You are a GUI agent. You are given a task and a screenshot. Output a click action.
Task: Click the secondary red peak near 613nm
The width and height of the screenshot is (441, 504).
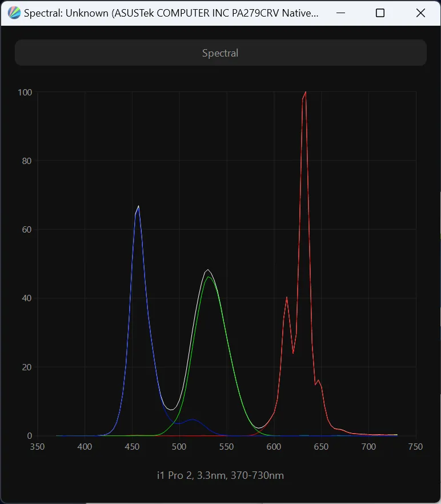[287, 297]
